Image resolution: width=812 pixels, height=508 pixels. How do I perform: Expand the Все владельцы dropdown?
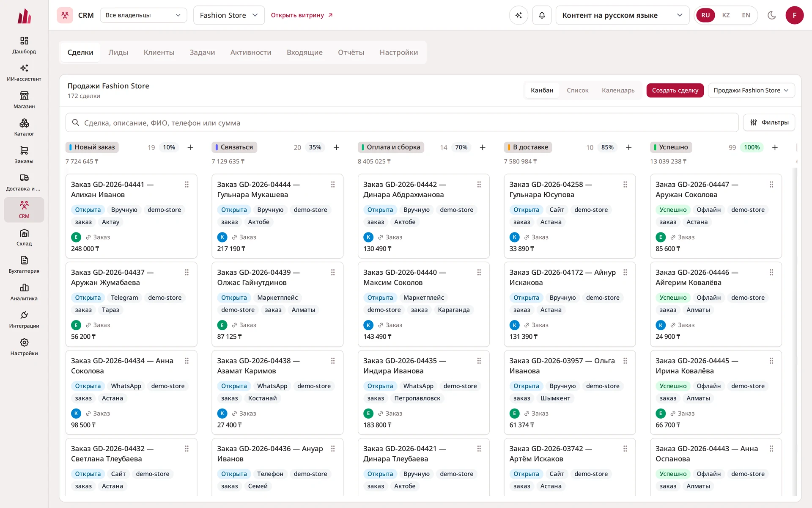pos(143,15)
